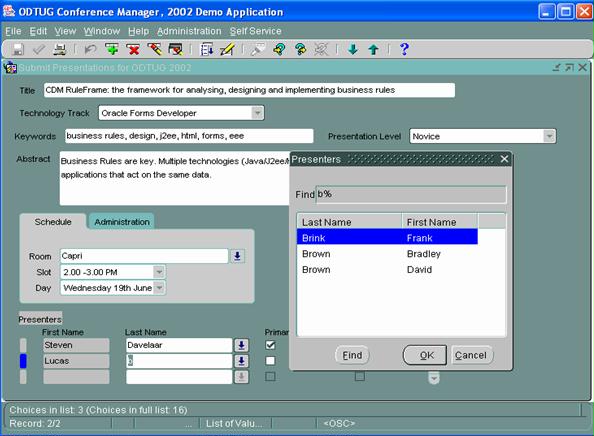Expand the Presentation Level dropdown

(x=549, y=136)
